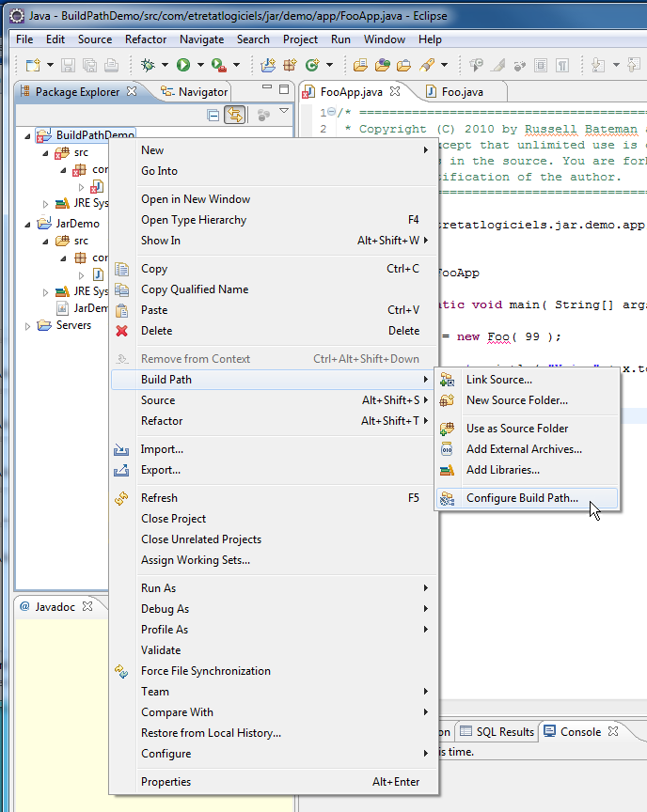This screenshot has width=647, height=812.
Task: Collapse the JarDemo project node
Action: (27, 225)
